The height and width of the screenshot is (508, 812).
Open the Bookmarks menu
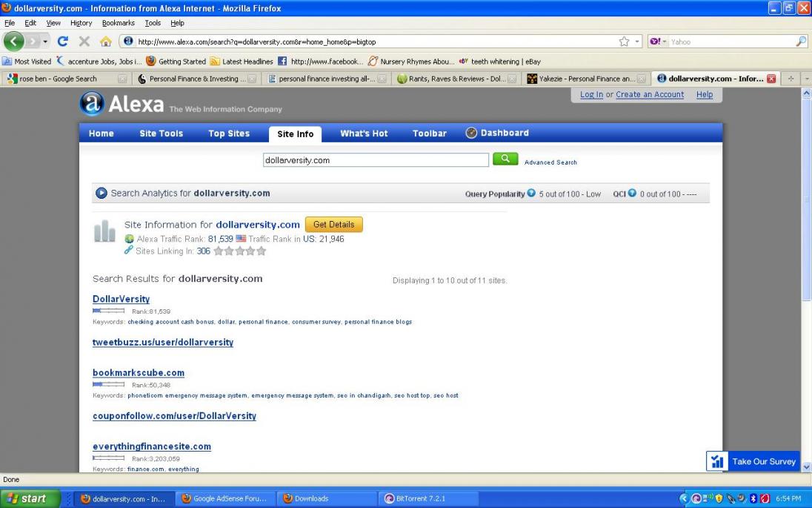coord(118,23)
